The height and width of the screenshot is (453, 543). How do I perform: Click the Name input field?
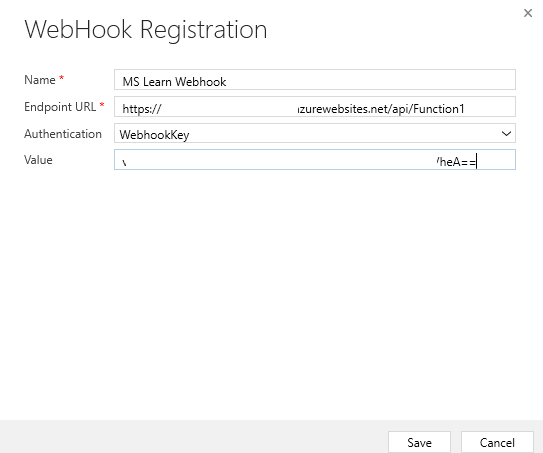[x=315, y=80]
